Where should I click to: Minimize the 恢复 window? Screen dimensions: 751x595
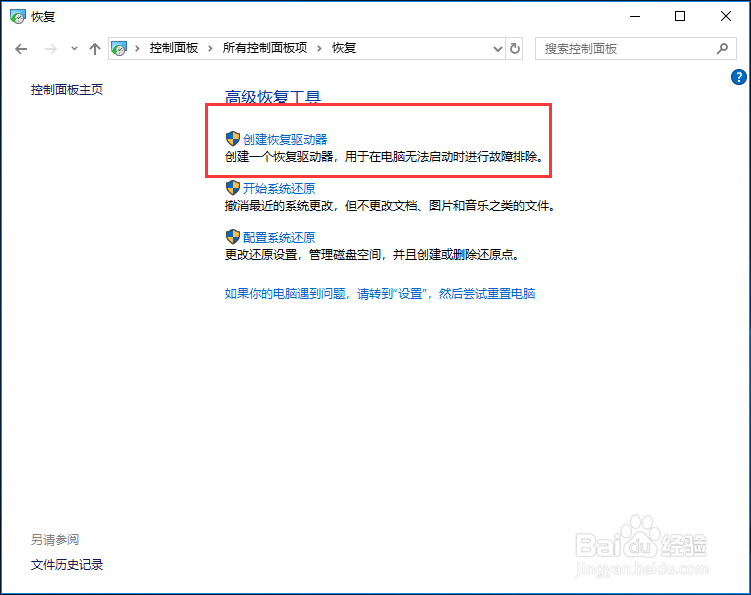click(635, 16)
